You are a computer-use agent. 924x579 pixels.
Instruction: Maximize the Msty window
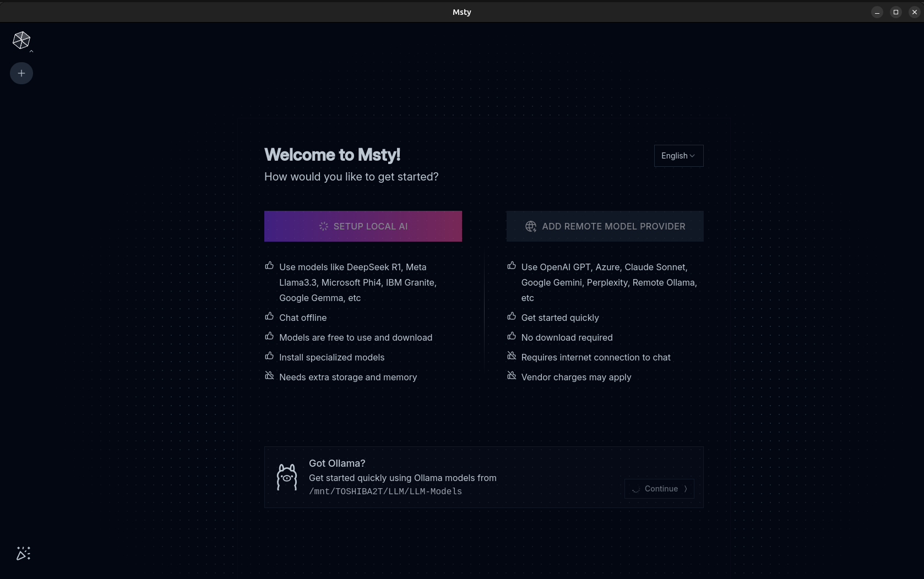point(896,12)
